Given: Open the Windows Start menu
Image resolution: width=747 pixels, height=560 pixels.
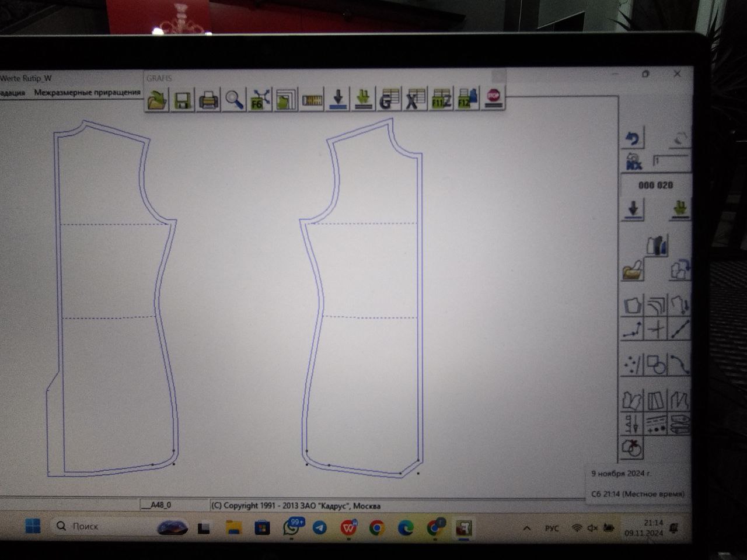Looking at the screenshot, I should (x=33, y=526).
